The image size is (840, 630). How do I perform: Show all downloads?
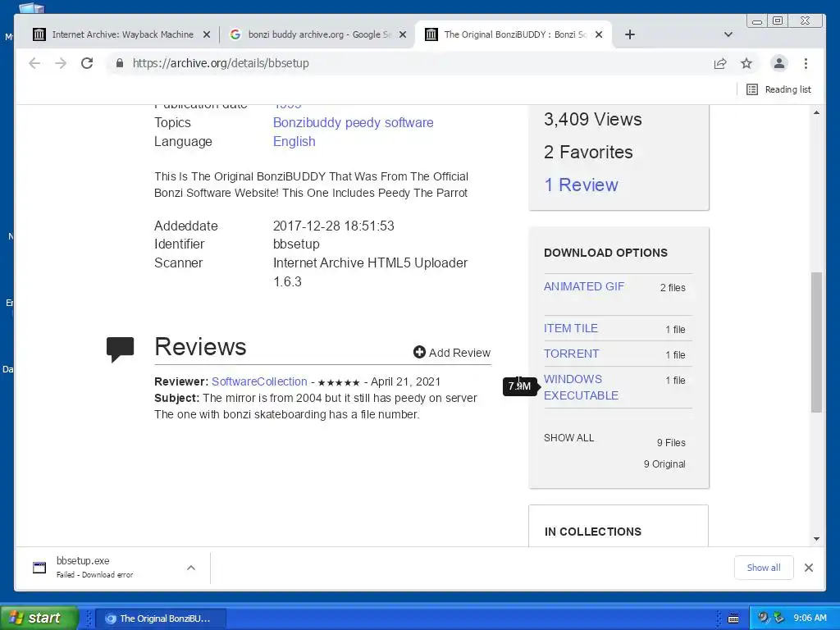click(x=764, y=568)
